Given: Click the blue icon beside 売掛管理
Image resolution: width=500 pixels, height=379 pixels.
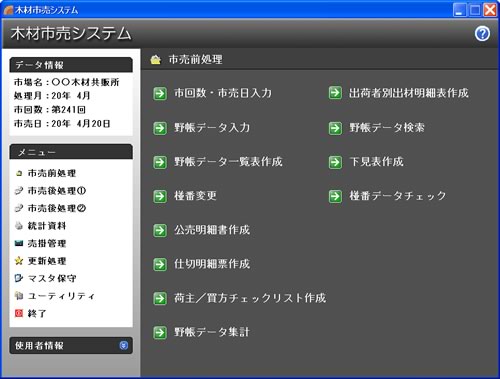Looking at the screenshot, I should (x=19, y=243).
